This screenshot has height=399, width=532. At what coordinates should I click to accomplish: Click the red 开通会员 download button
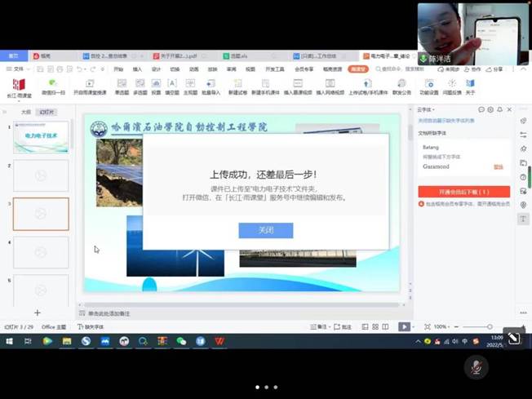[x=463, y=192]
